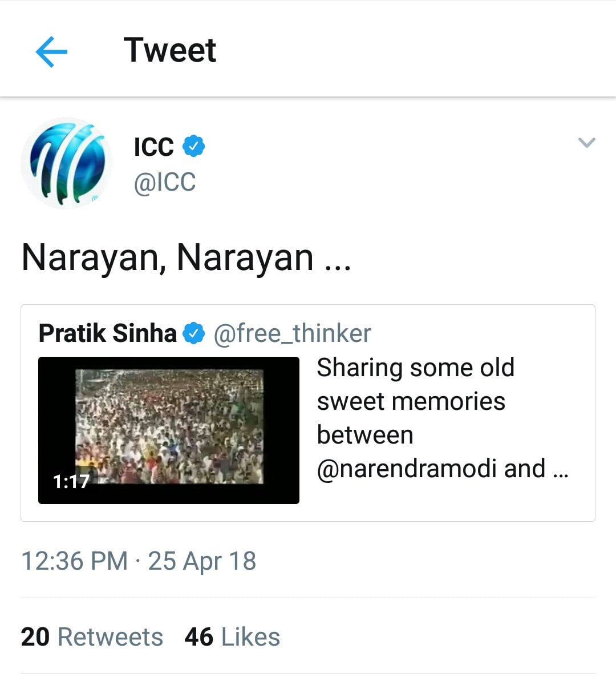Click the 'Narayan, Narayan ...' tweet text
The height and width of the screenshot is (685, 616).
[186, 257]
